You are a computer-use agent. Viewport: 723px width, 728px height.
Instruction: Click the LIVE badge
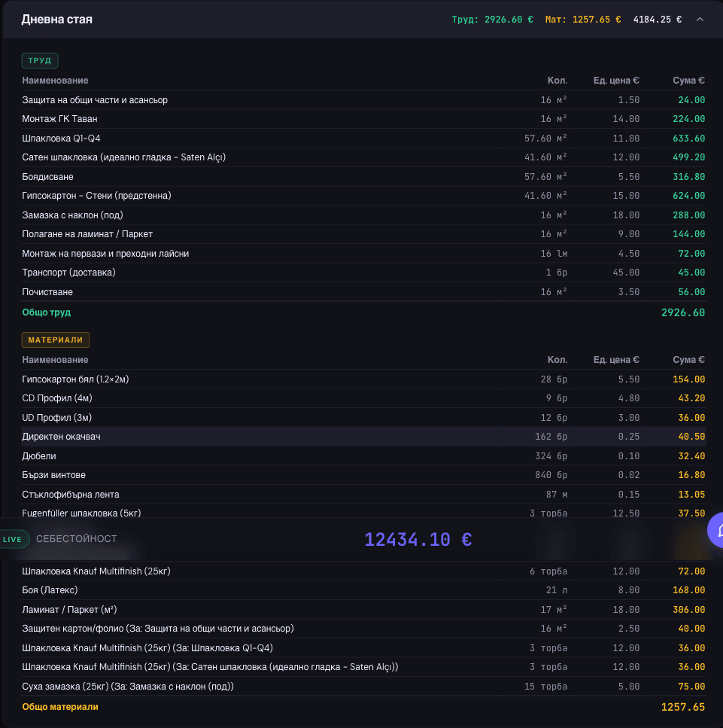click(14, 539)
